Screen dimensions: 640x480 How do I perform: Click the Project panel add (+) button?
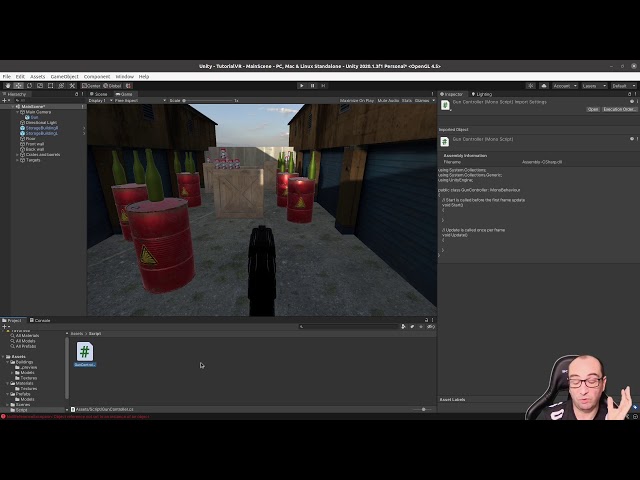click(x=4, y=327)
